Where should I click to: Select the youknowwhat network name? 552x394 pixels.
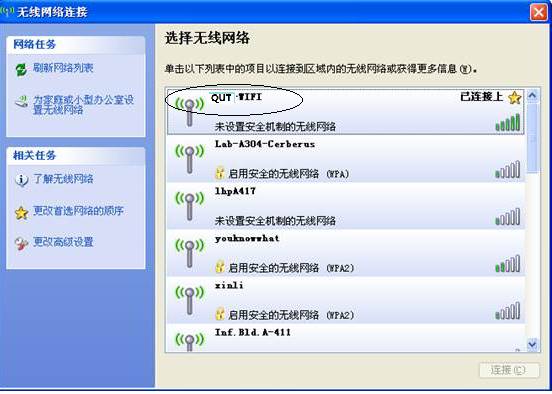click(247, 238)
